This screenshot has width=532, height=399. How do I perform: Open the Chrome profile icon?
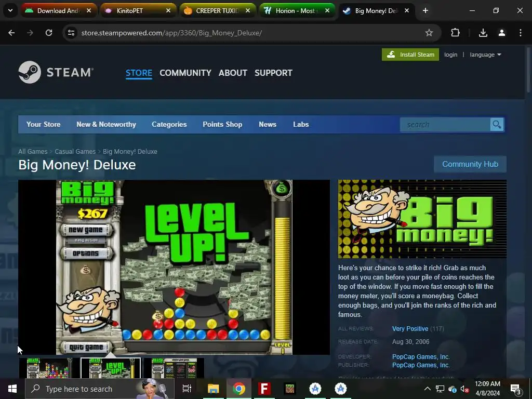tap(502, 33)
